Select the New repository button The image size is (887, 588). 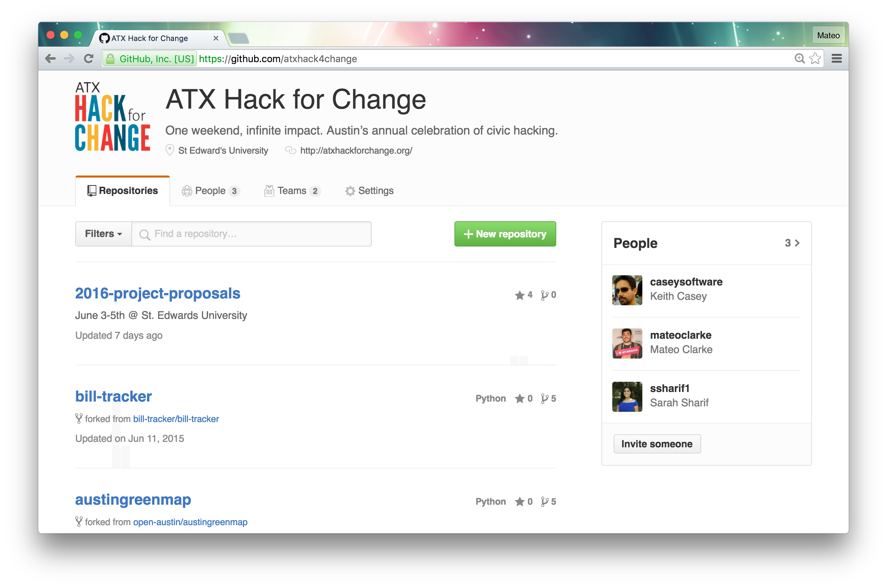(504, 234)
